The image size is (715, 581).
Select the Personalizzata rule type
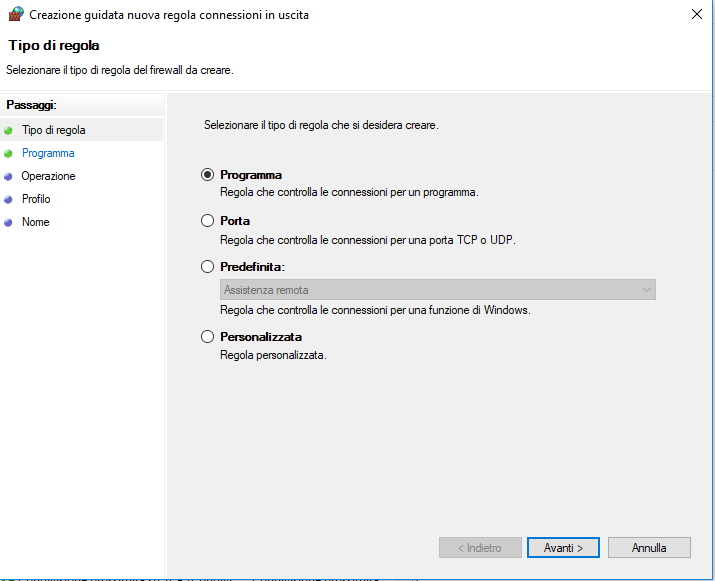pyautogui.click(x=208, y=337)
